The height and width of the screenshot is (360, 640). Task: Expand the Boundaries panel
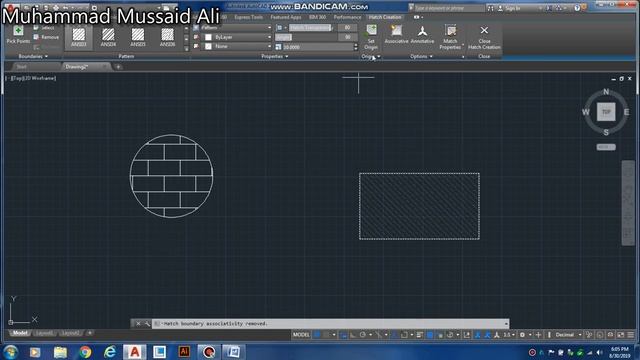point(33,56)
